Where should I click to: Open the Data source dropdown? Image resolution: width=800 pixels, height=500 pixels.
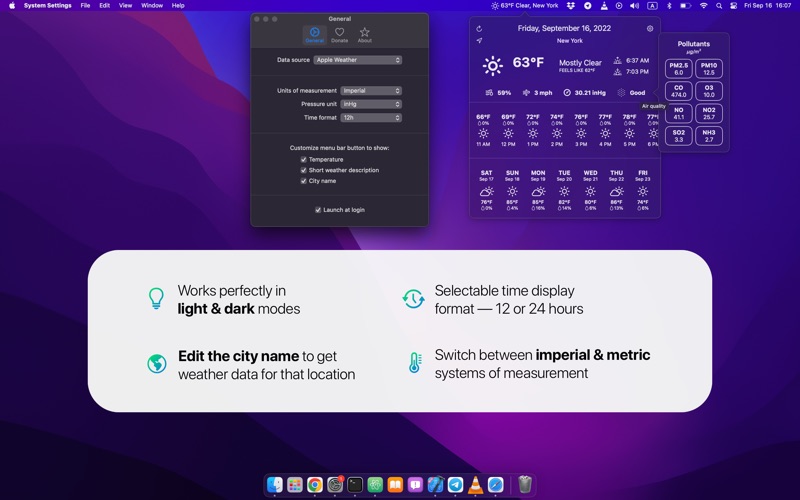point(358,60)
